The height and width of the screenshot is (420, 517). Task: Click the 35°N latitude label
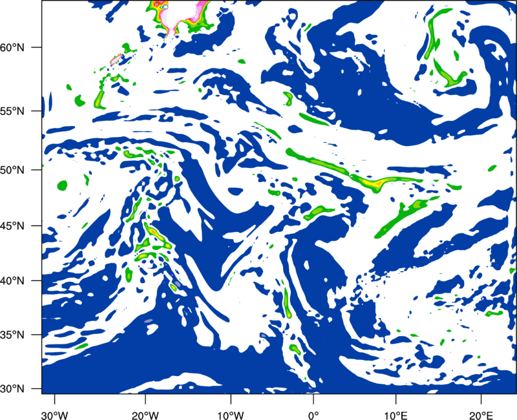coord(12,335)
